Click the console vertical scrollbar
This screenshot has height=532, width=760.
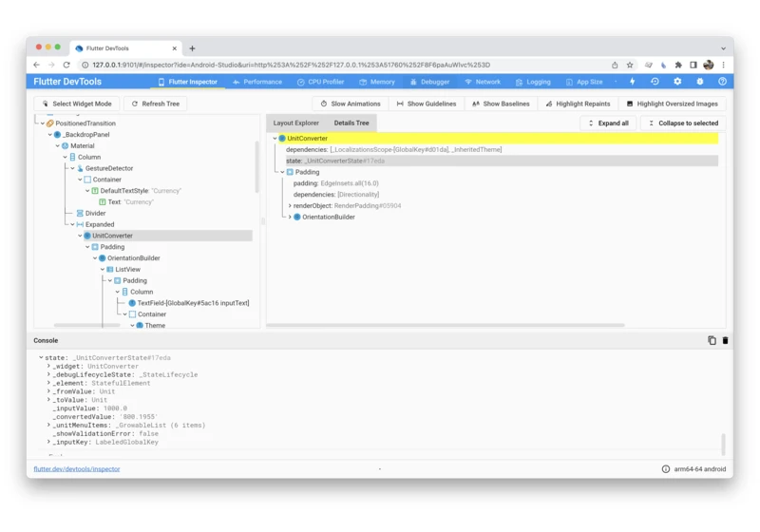[723, 445]
